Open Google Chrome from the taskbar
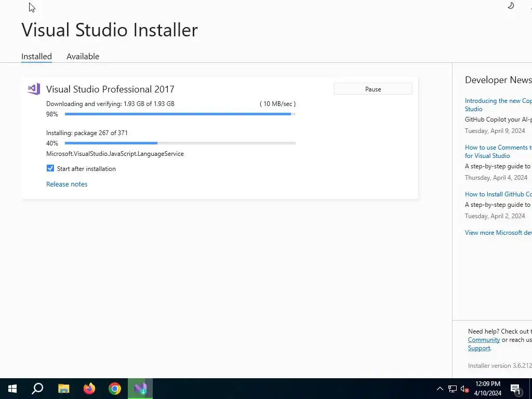 (x=115, y=389)
